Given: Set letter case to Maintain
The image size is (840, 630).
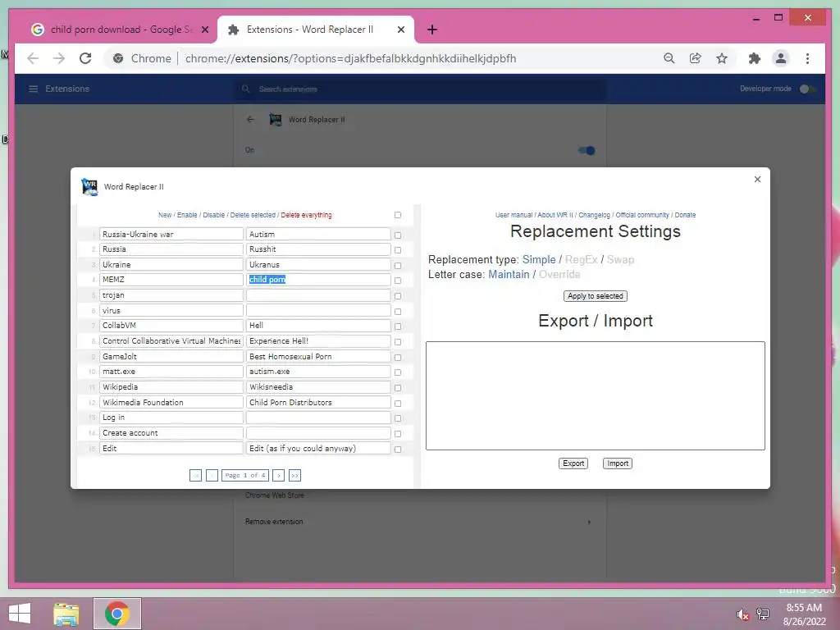Looking at the screenshot, I should pos(509,274).
